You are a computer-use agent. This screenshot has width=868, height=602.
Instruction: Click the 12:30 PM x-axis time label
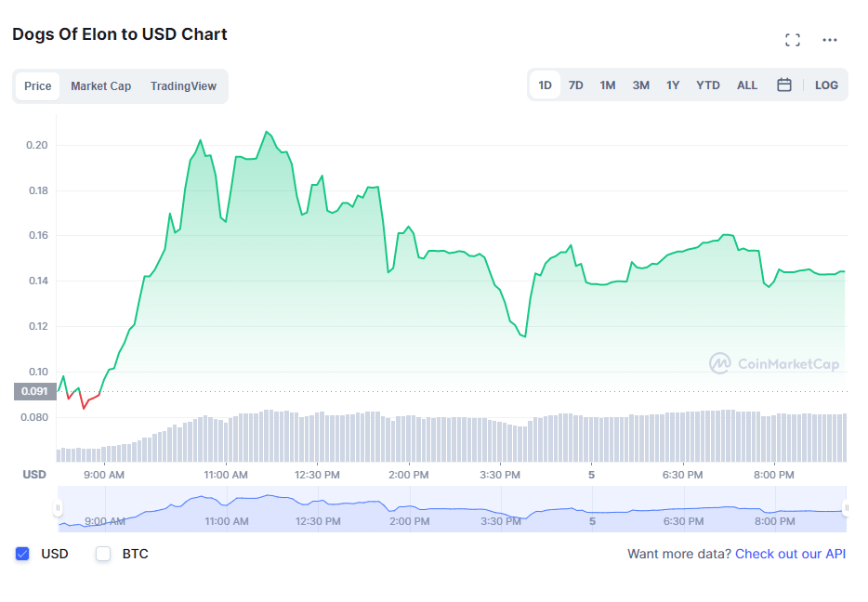[317, 475]
